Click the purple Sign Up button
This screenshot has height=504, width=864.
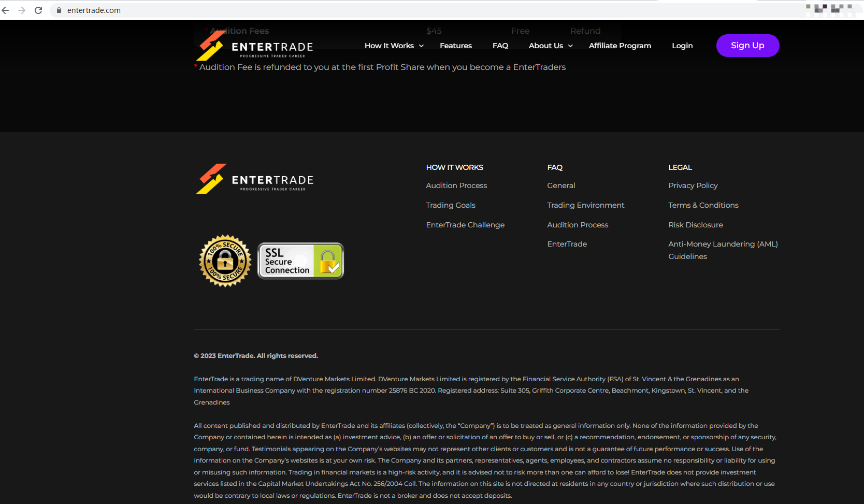click(747, 46)
